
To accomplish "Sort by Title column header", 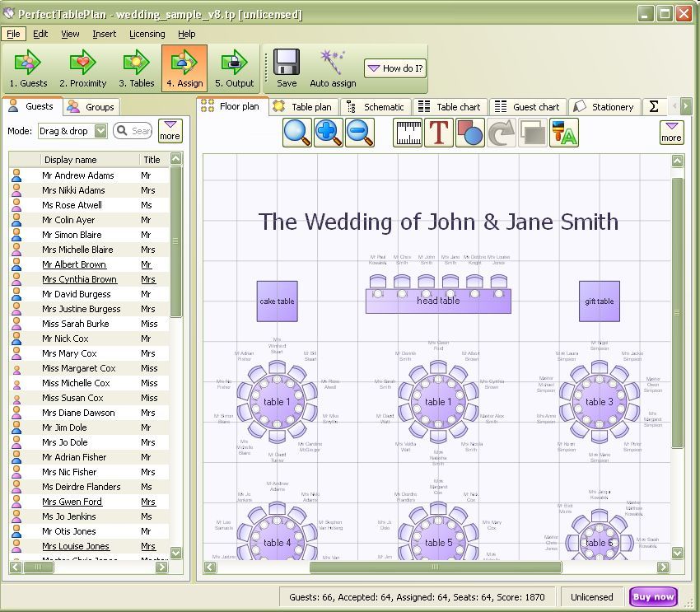I will pyautogui.click(x=154, y=159).
